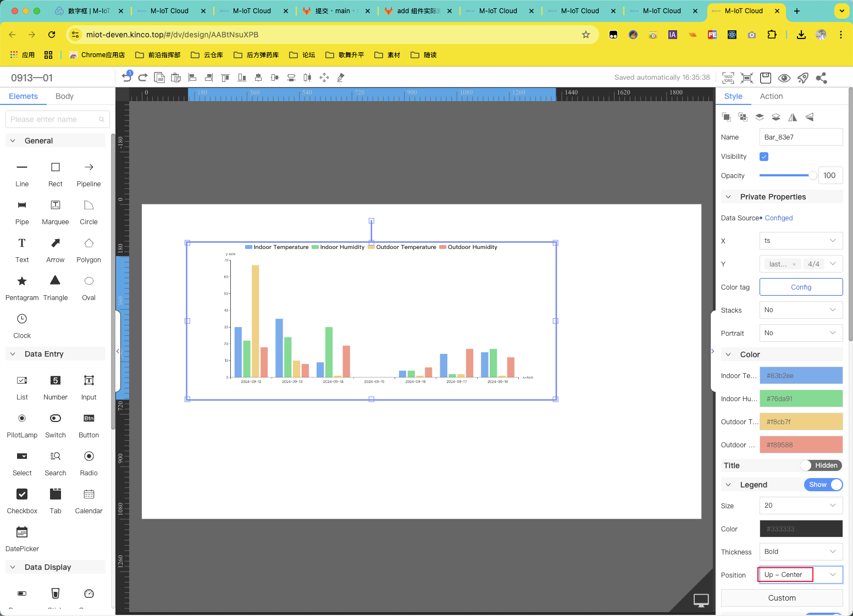
Task: Switch to the Body tab
Action: click(x=64, y=96)
